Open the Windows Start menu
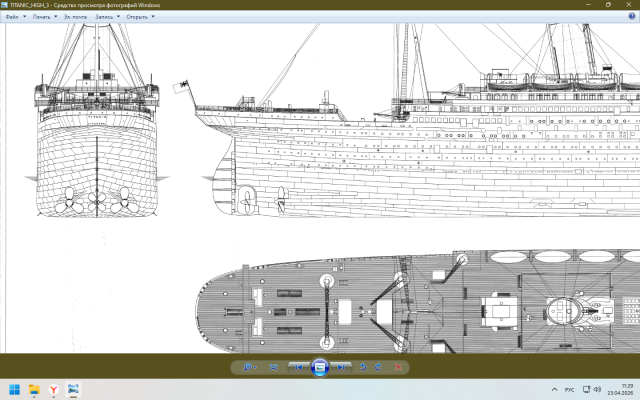The image size is (640, 400). click(x=14, y=389)
